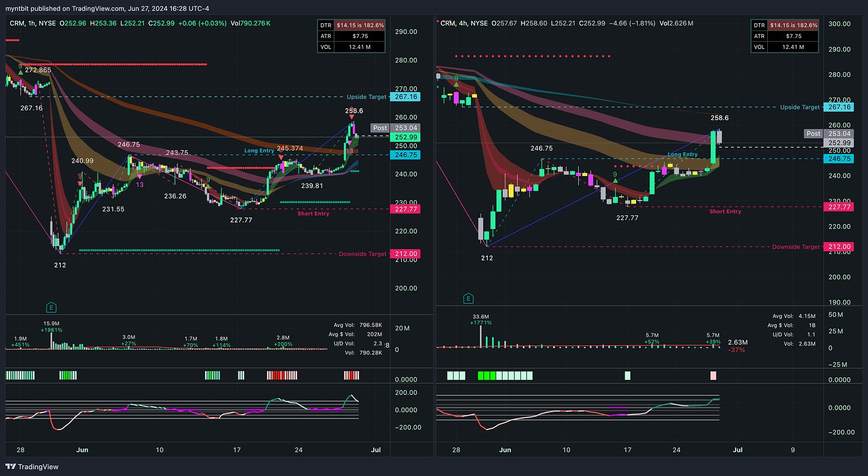This screenshot has height=476, width=868.
Task: Click the green 252.99 price tag on 1h axis
Action: coord(405,137)
